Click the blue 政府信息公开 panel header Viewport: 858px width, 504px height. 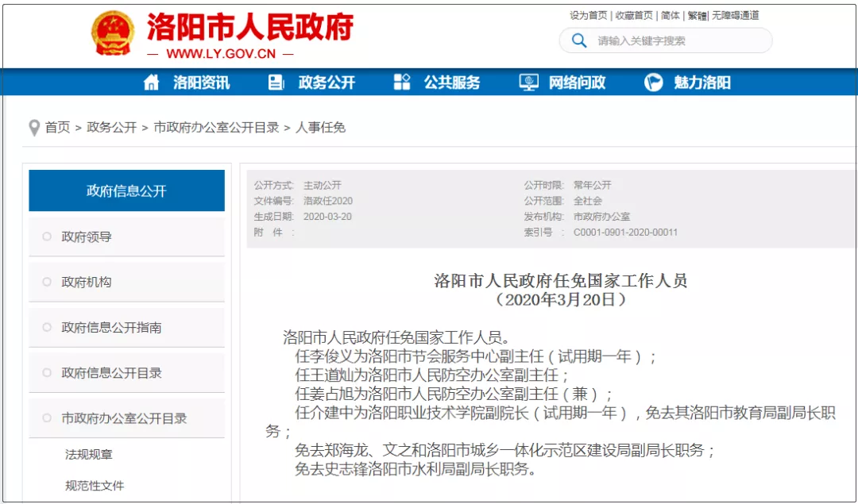[x=126, y=190]
